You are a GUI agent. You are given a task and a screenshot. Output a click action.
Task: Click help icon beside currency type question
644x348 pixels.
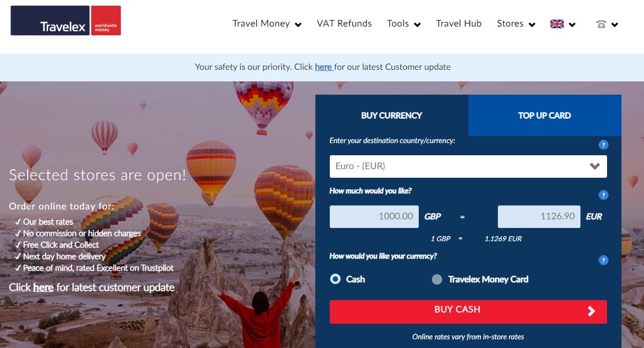603,260
